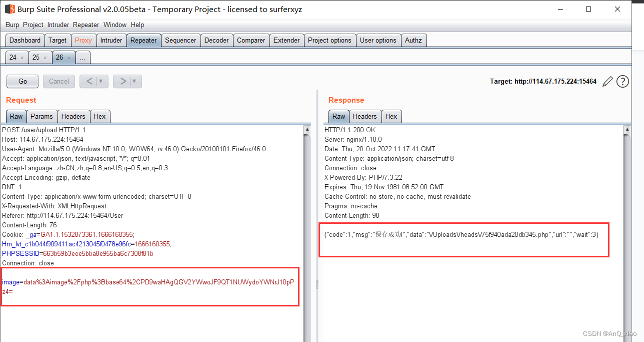
Task: Click the Server: nginx/1.18.0 response header
Action: coord(353,139)
